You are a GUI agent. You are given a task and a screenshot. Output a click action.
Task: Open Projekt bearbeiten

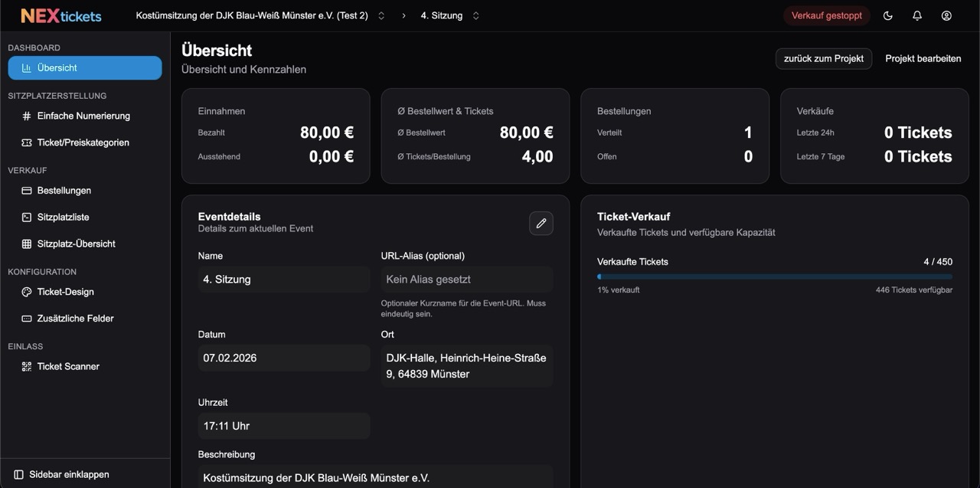click(x=923, y=58)
